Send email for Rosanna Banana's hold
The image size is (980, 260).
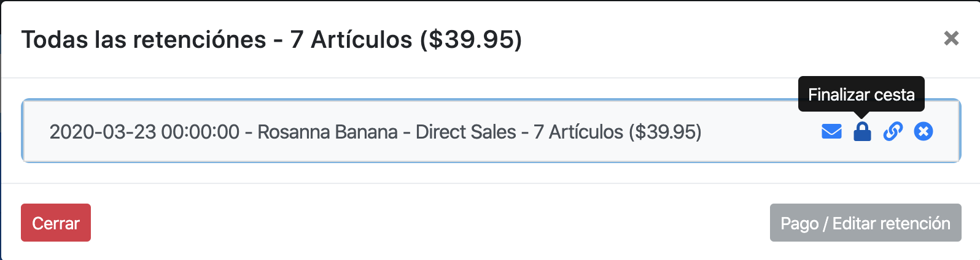[x=831, y=131]
